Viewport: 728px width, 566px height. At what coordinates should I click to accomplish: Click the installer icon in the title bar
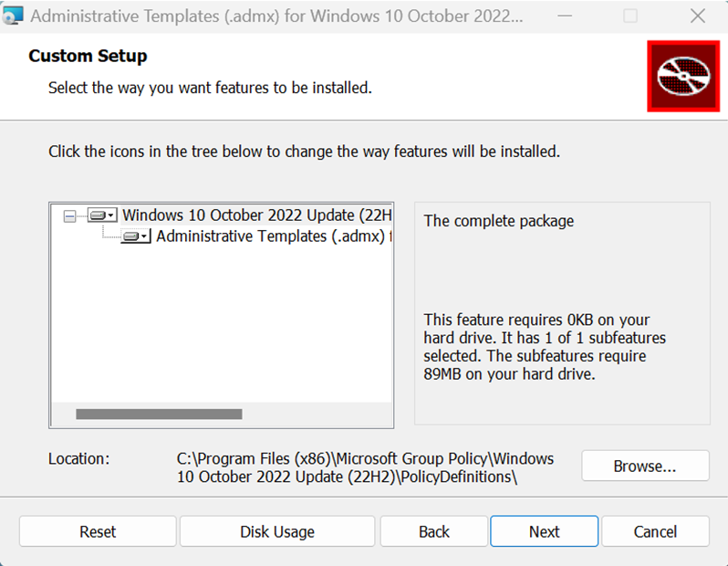[14, 16]
